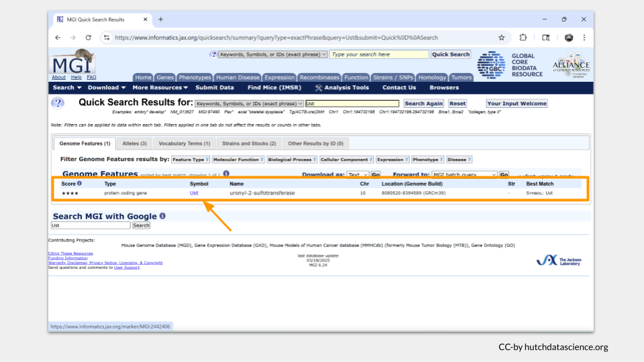Open the FAQ link under logo
Image resolution: width=644 pixels, height=362 pixels.
(x=91, y=77)
